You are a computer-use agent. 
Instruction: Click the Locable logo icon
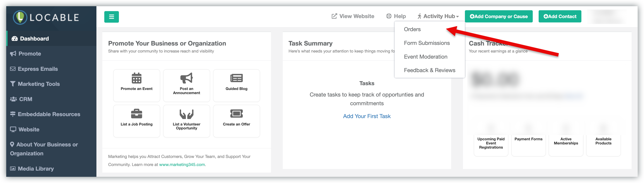point(20,17)
